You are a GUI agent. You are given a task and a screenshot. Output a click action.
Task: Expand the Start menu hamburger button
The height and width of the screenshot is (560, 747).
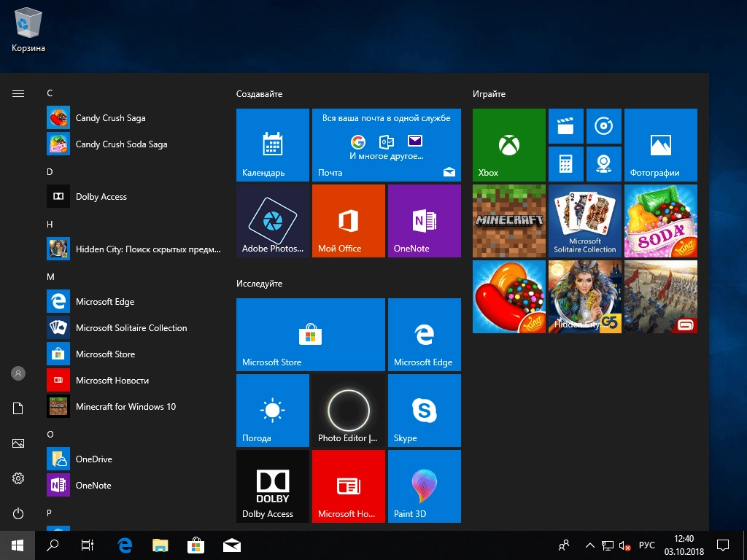coord(18,94)
